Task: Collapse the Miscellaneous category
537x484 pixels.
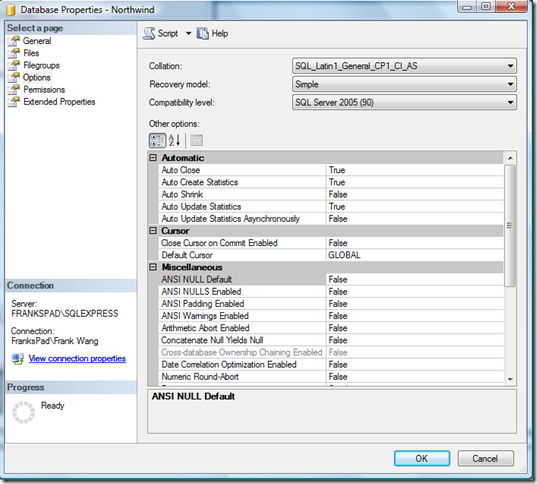Action: 153,267
